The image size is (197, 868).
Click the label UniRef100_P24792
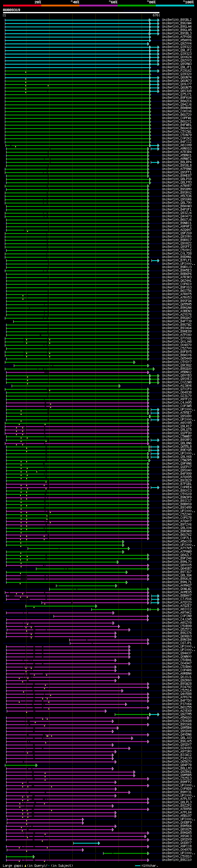[177, 687]
